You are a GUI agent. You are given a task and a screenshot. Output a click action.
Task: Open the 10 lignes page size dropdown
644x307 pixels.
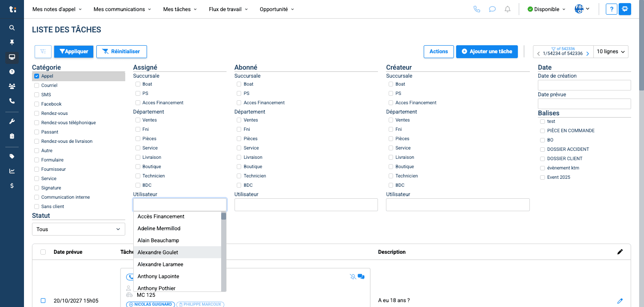pos(611,51)
